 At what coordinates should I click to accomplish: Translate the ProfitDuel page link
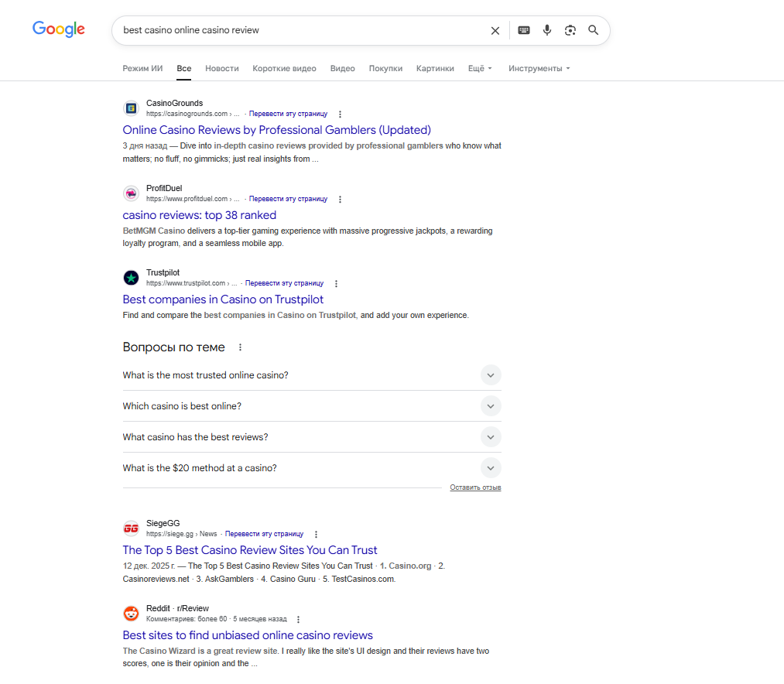(288, 199)
